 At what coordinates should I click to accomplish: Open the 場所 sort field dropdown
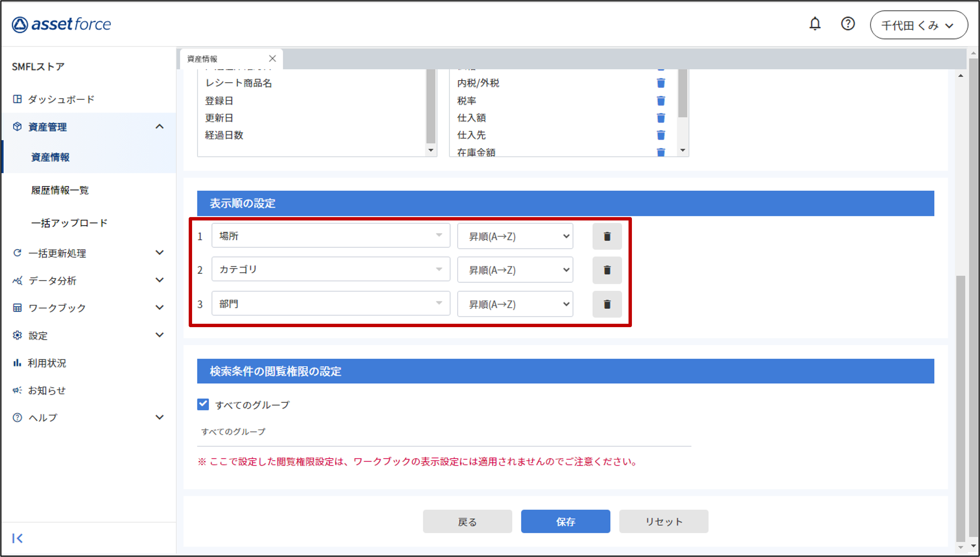click(330, 235)
